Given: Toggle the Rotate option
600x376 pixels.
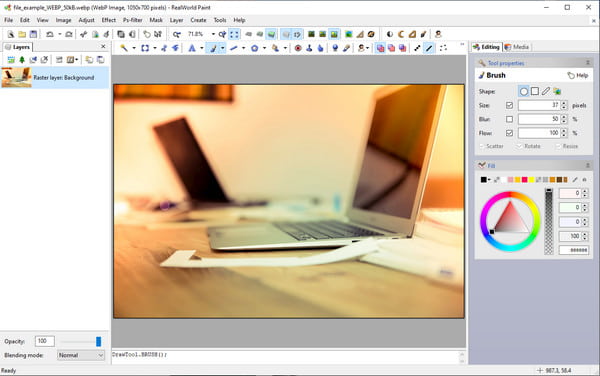Looking at the screenshot, I should click(x=529, y=146).
